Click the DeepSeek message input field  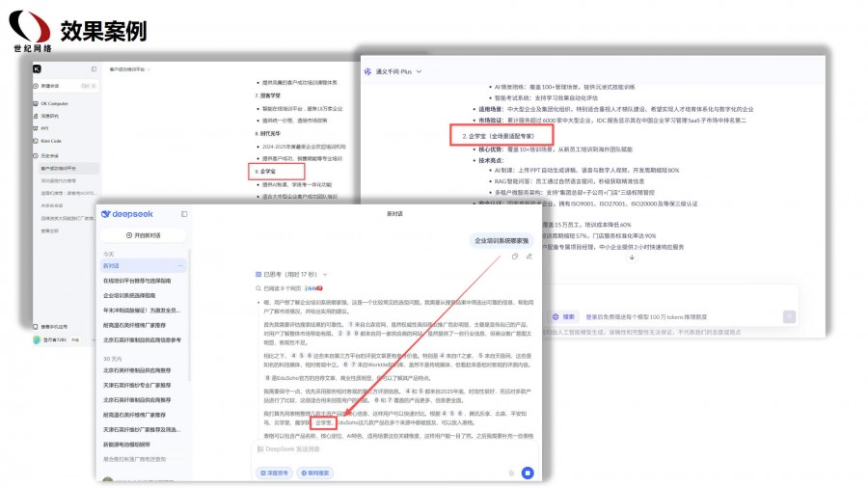pos(386,448)
